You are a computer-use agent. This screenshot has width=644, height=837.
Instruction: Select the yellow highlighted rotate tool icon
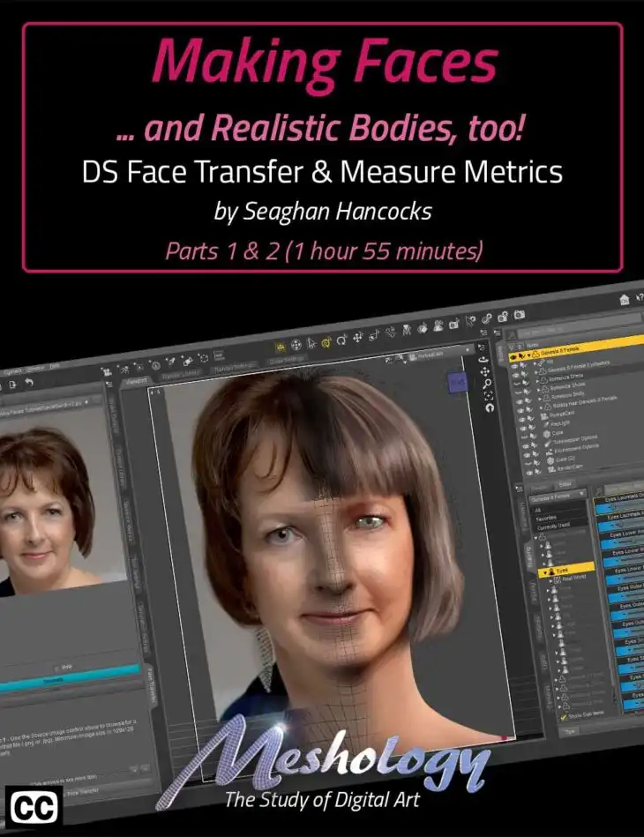(326, 341)
